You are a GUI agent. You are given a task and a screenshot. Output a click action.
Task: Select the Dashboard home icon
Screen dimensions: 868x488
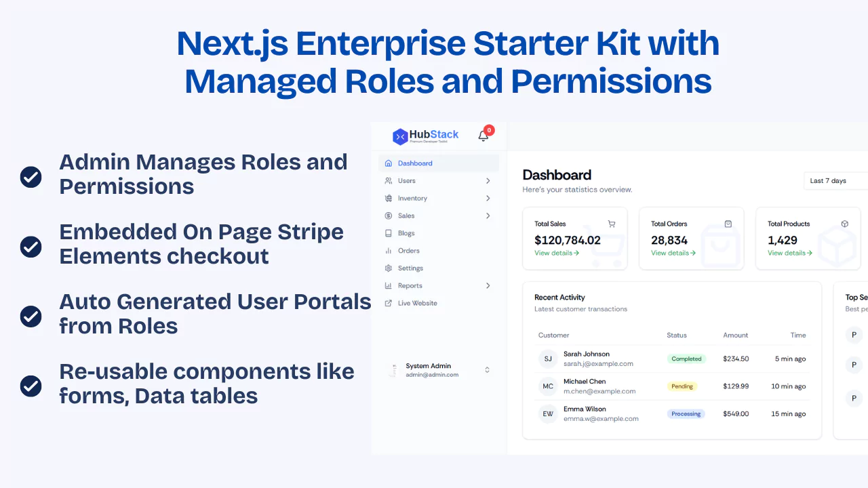click(389, 163)
